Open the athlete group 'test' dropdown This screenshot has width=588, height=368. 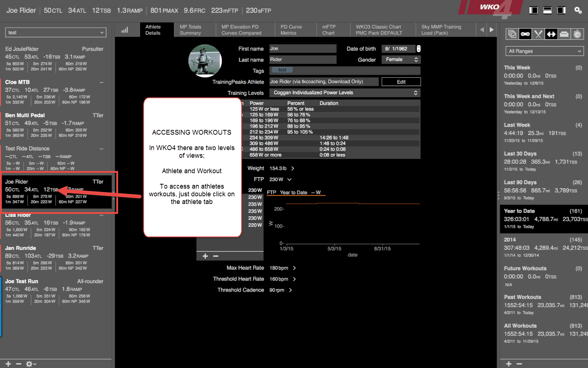click(56, 32)
